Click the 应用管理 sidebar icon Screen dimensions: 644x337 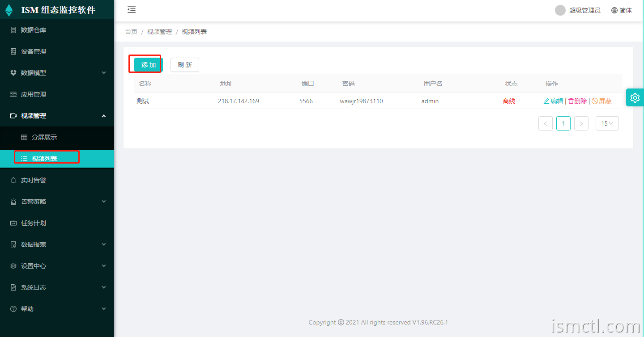click(13, 94)
